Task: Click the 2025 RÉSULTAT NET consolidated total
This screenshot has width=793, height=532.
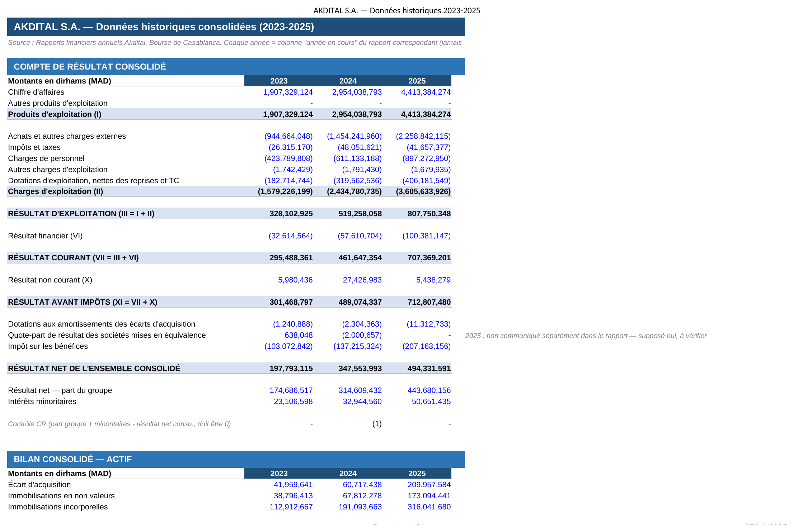Action: pos(429,369)
